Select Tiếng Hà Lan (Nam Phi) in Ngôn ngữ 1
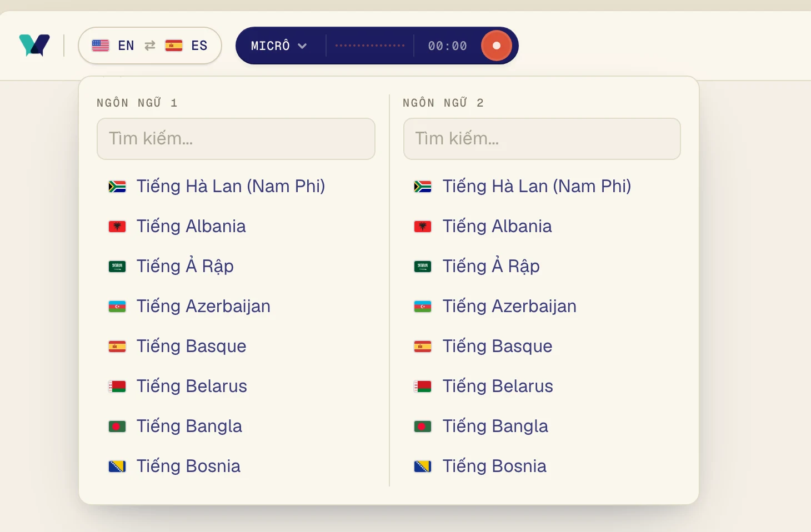 point(236,186)
